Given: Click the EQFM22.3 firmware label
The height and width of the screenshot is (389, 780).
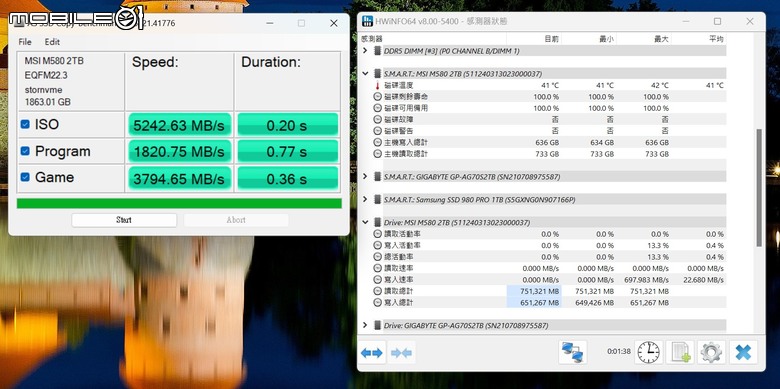Looking at the screenshot, I should tap(46, 75).
